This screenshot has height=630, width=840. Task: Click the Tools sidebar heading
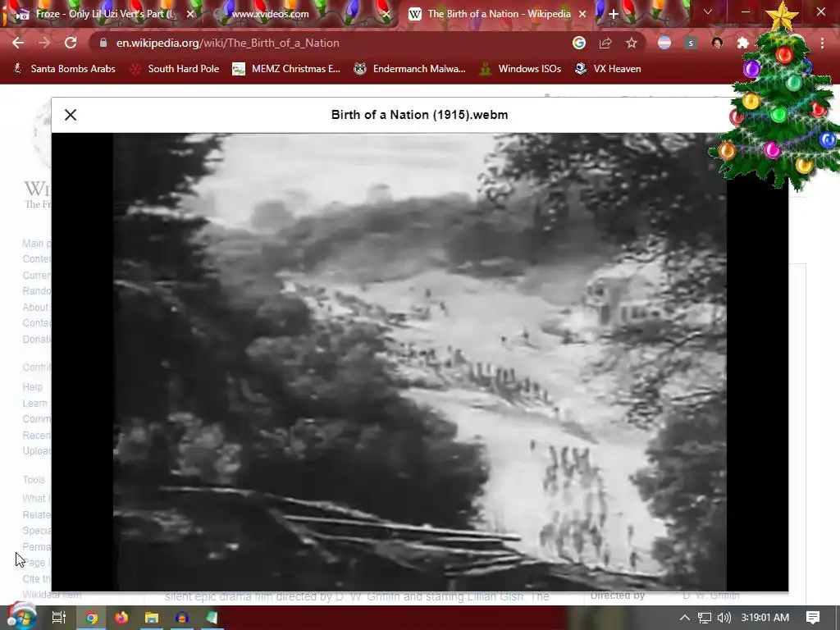pyautogui.click(x=34, y=479)
